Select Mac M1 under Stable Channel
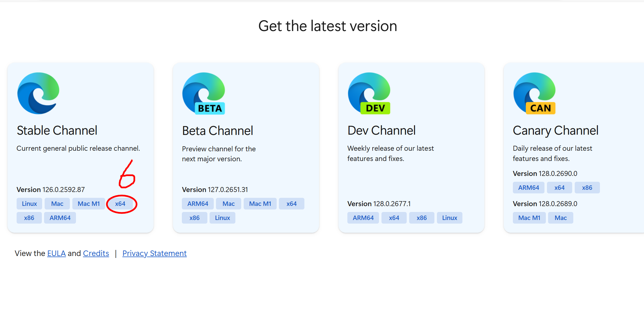 click(x=88, y=204)
